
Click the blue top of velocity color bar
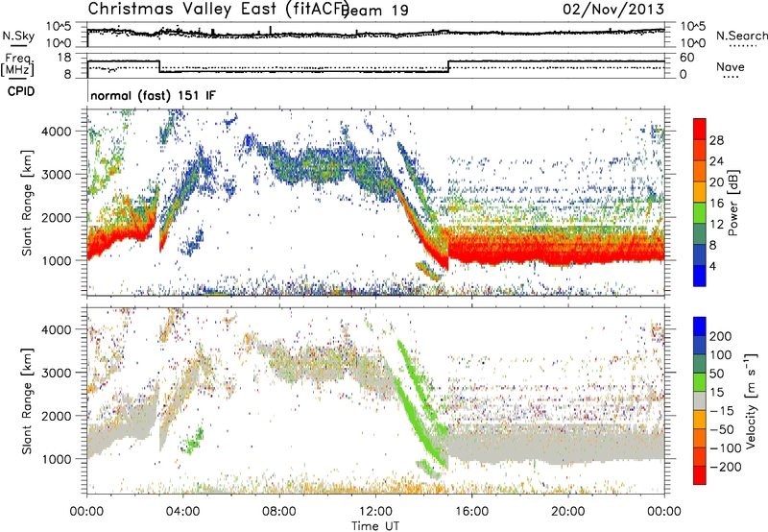[x=700, y=326]
